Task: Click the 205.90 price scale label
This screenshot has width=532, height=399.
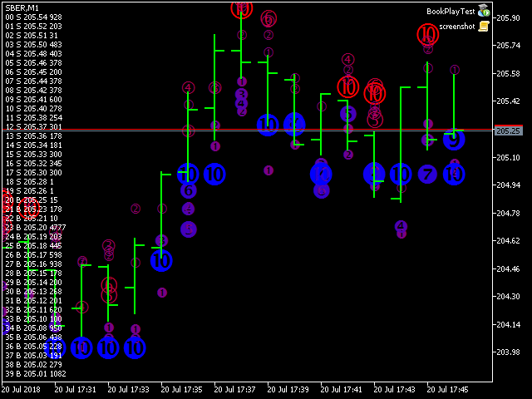Action: [508, 18]
